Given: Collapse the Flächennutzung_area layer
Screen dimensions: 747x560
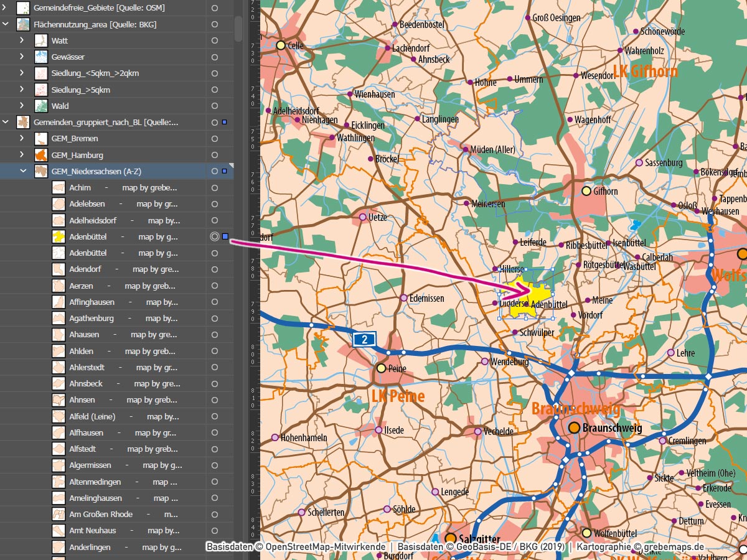Looking at the screenshot, I should pos(6,24).
